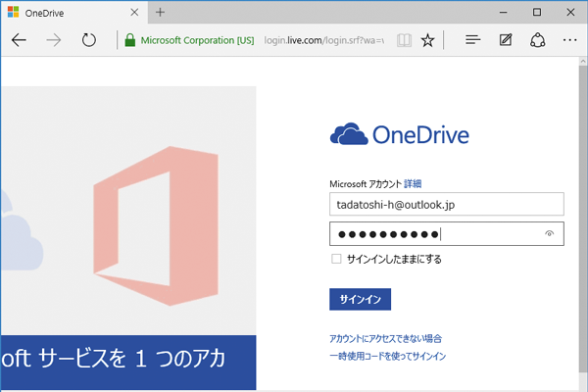Screen dimensions: 588x392
Task: Make a Web Note pencil icon
Action: [506, 40]
